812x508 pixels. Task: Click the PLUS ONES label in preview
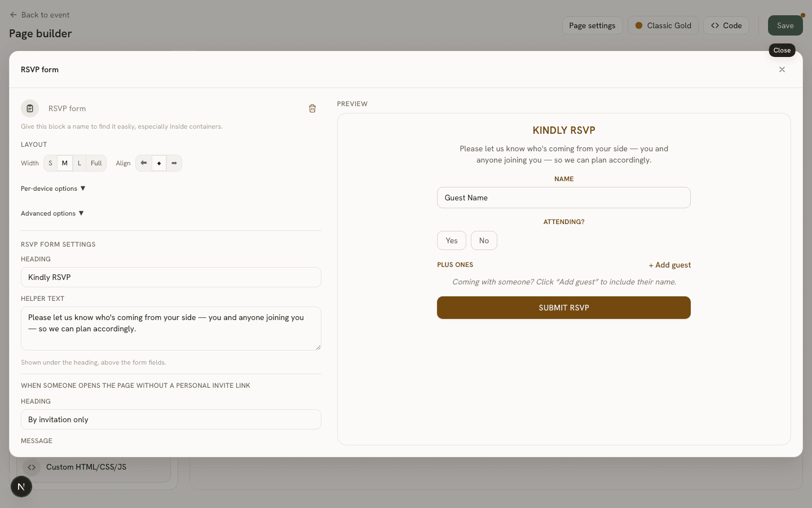pyautogui.click(x=455, y=265)
